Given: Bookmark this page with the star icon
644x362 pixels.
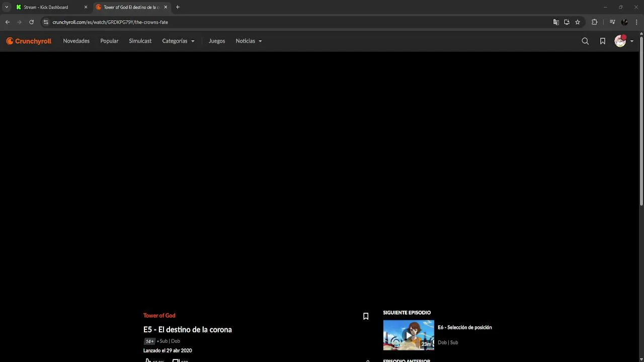Looking at the screenshot, I should point(578,22).
